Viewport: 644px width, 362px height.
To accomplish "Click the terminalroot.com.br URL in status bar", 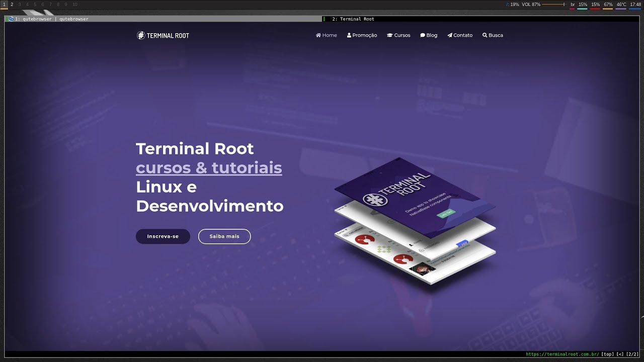I will [562, 354].
